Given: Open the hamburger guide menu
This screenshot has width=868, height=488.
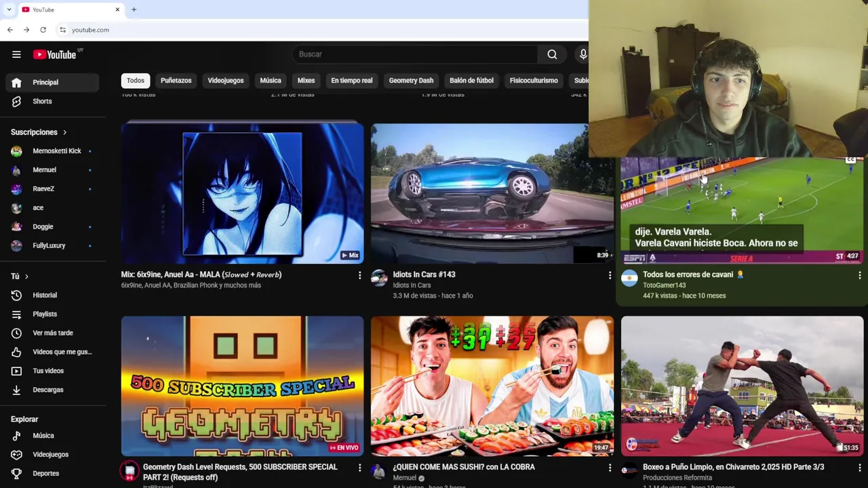Looking at the screenshot, I should 16,54.
